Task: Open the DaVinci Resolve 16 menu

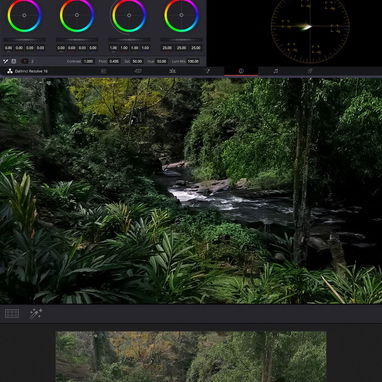Action: click(x=27, y=71)
